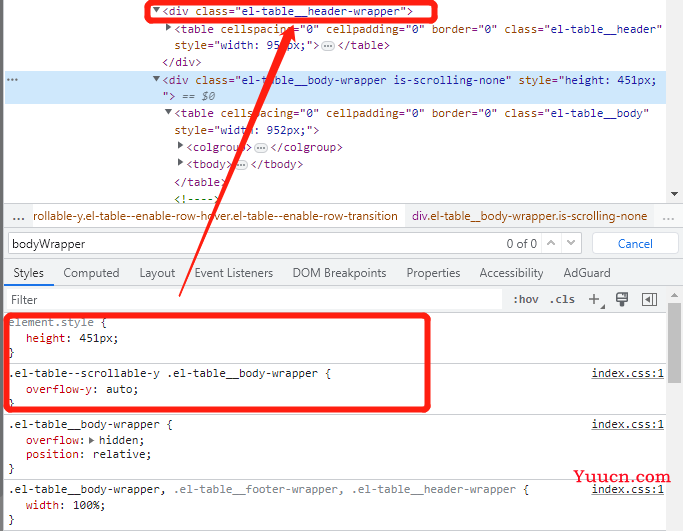Open the Event Listeners tab
The width and height of the screenshot is (683, 531).
click(x=233, y=273)
